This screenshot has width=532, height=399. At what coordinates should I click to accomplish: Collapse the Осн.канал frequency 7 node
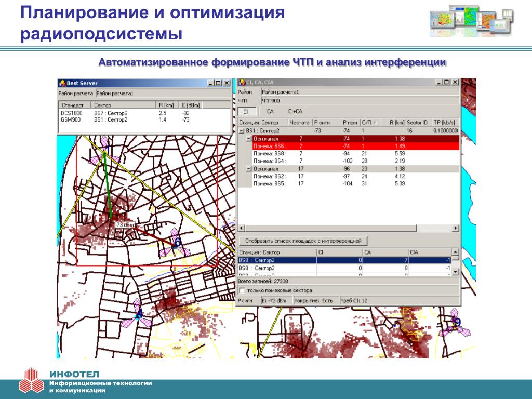point(249,139)
